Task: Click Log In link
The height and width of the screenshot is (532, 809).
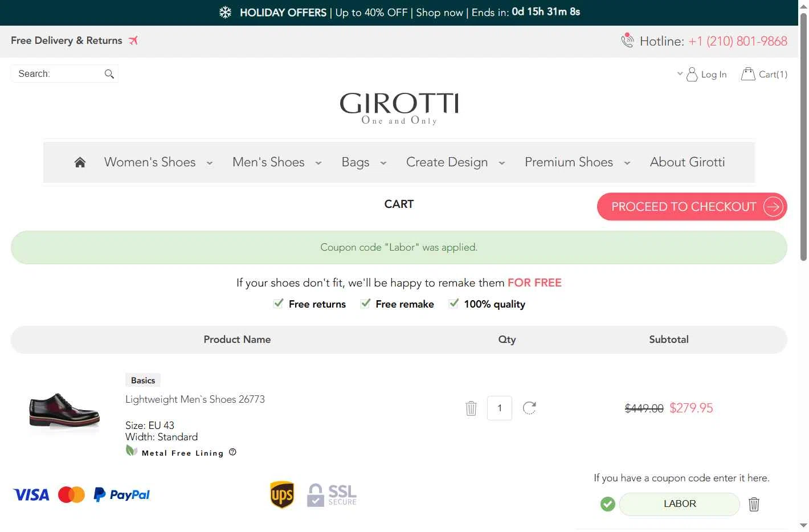Action: point(714,75)
